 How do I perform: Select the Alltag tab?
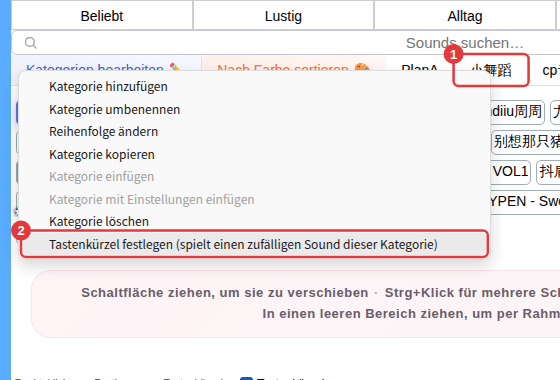tap(465, 16)
